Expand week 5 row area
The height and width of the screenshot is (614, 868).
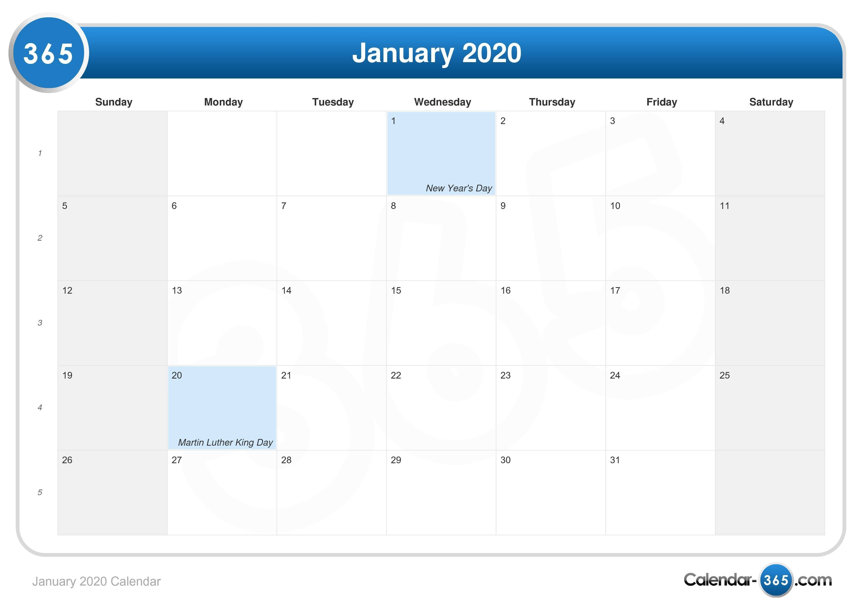[40, 492]
